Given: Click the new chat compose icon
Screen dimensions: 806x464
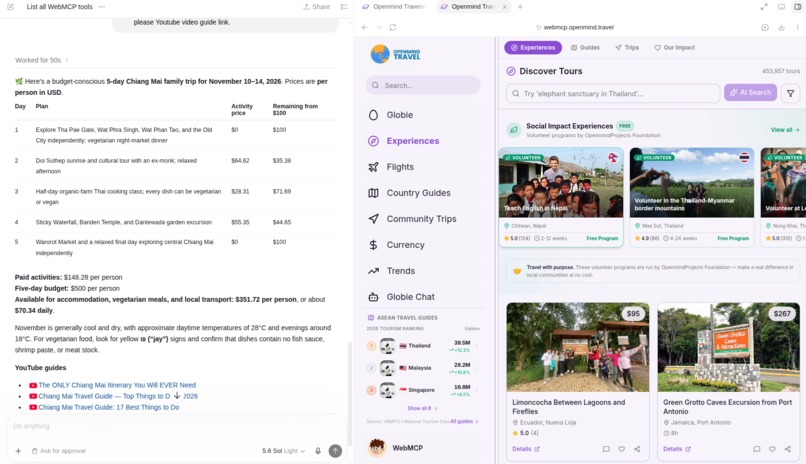Looking at the screenshot, I should click(11, 7).
